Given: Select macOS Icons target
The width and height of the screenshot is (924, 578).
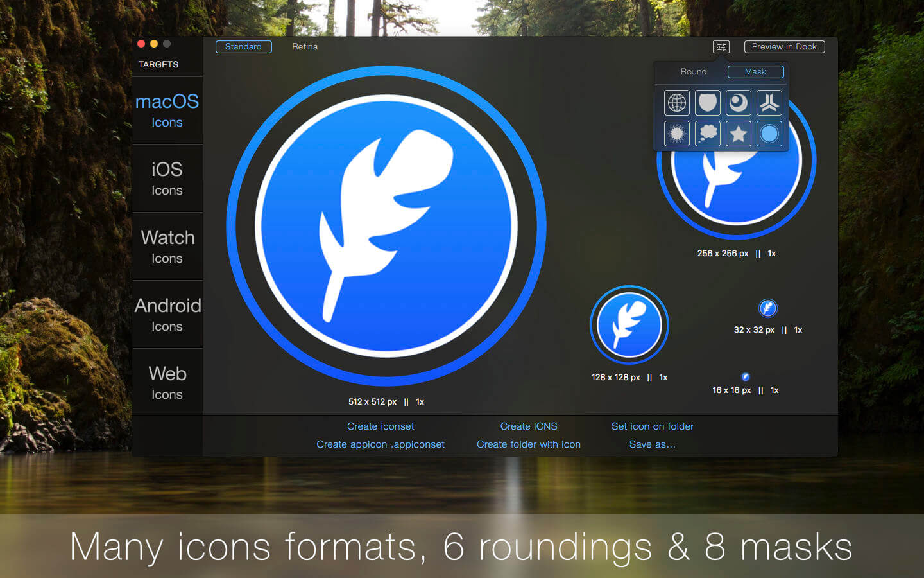Looking at the screenshot, I should pos(167,110).
